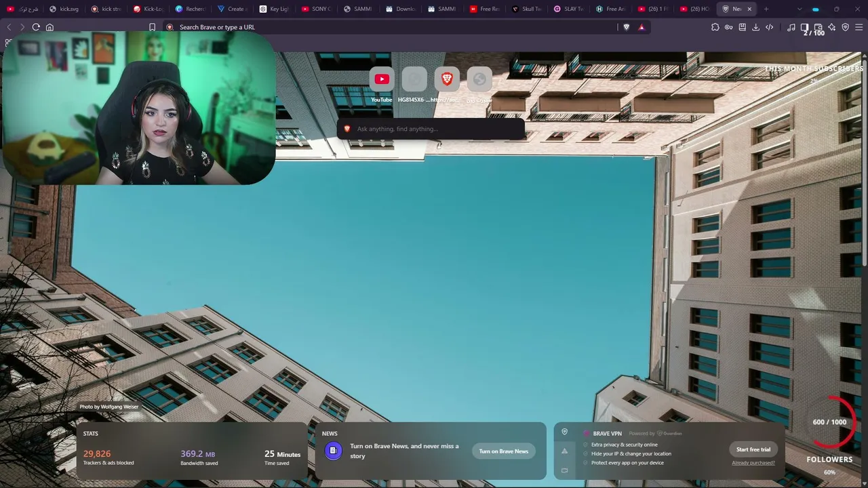Select the Rewards triangle tab in widget
The image size is (868, 488).
[564, 451]
